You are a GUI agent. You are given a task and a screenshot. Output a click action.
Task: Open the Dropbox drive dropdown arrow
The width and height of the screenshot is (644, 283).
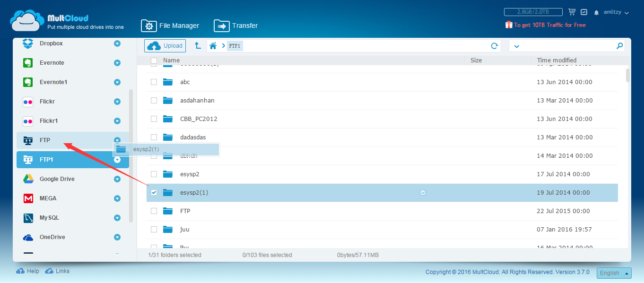tap(117, 43)
